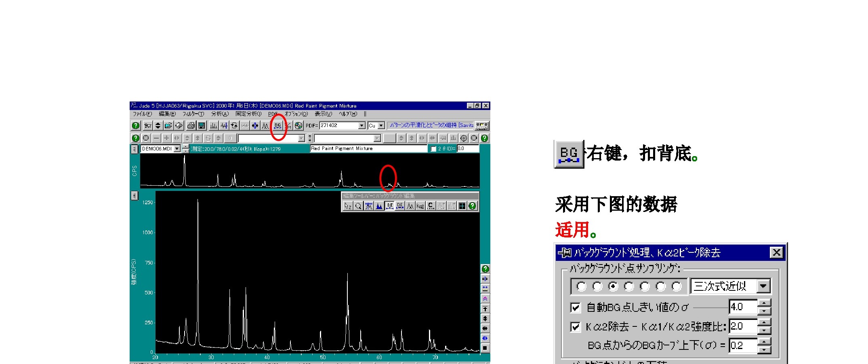
Task: Select the seventh background sampling radio button
Action: coord(677,286)
